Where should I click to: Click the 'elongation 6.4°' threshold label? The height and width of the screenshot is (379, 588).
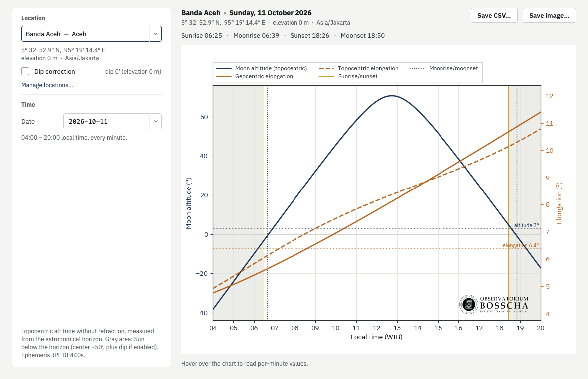pyautogui.click(x=521, y=245)
